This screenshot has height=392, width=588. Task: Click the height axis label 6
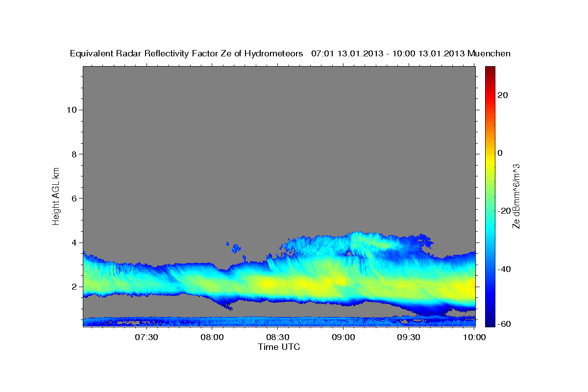[73, 198]
